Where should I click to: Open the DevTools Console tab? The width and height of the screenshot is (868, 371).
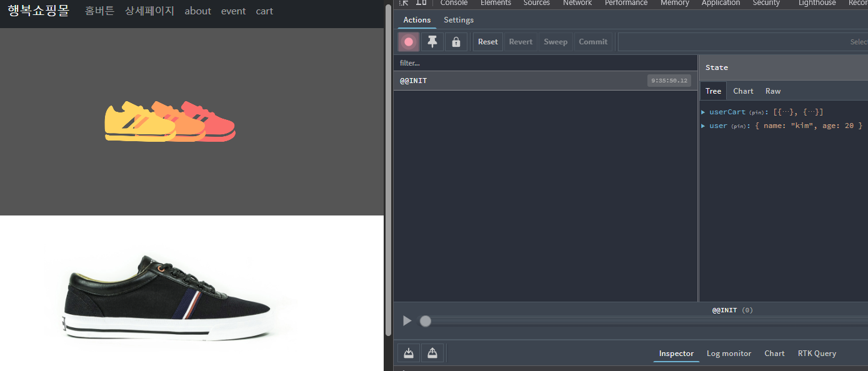(x=454, y=3)
